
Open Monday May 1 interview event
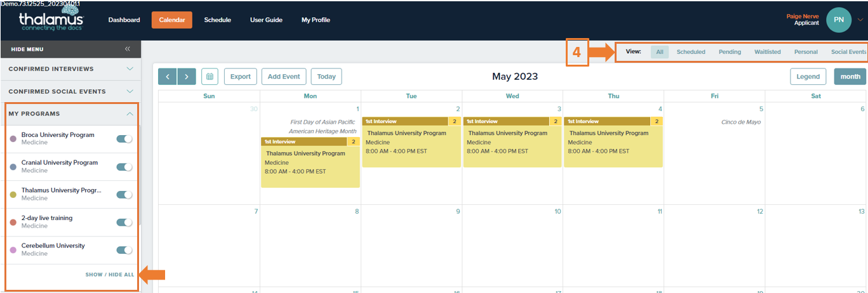[x=310, y=162]
